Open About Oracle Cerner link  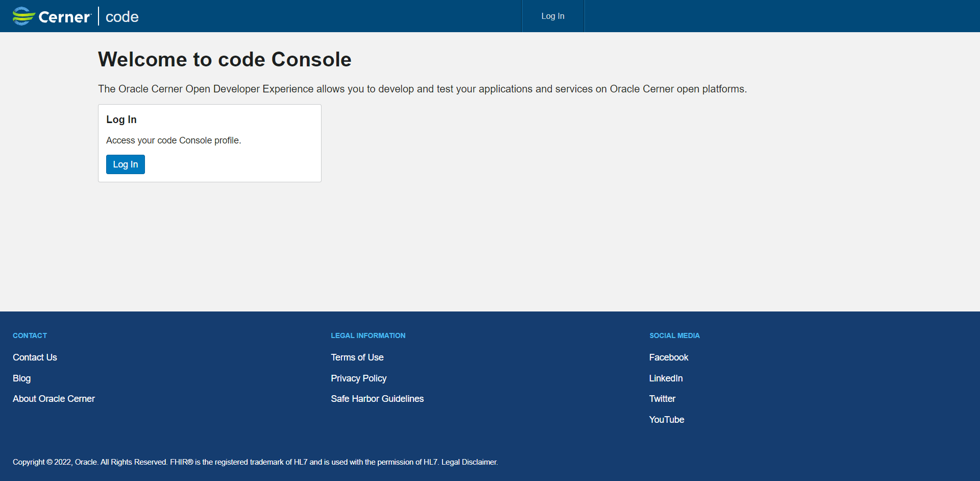click(x=54, y=399)
